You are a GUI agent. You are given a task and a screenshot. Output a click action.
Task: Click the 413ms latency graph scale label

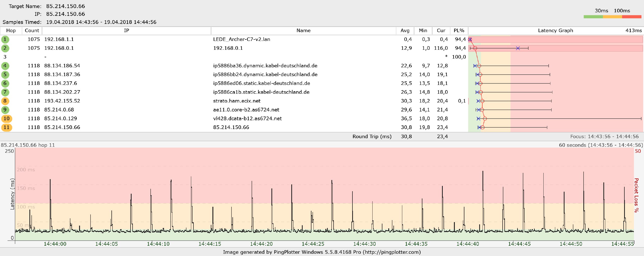634,30
